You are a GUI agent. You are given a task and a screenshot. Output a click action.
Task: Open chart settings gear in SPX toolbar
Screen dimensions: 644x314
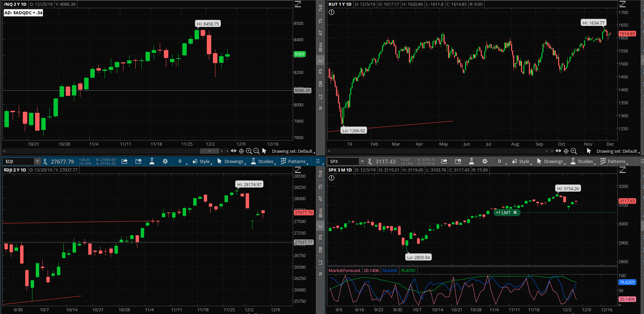[485, 161]
